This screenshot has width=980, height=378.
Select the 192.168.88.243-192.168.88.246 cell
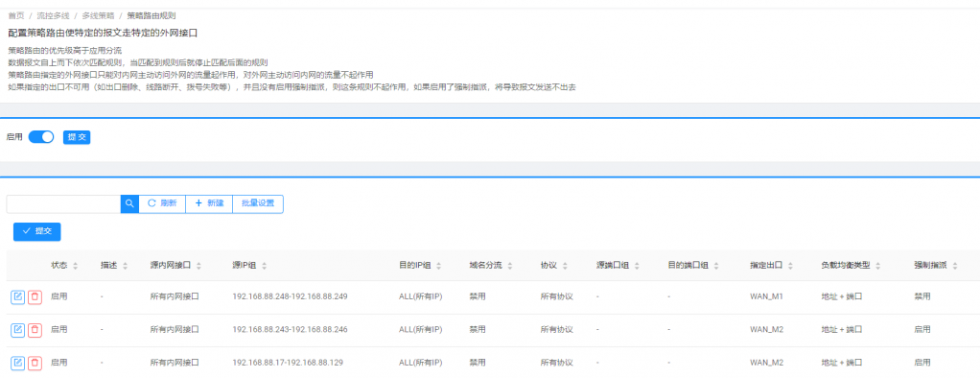290,329
